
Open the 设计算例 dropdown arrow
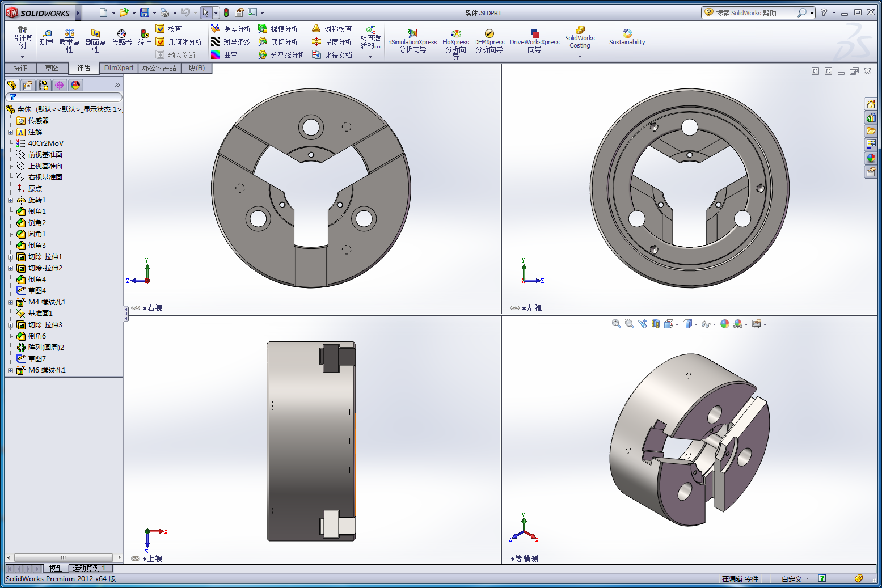[x=22, y=57]
